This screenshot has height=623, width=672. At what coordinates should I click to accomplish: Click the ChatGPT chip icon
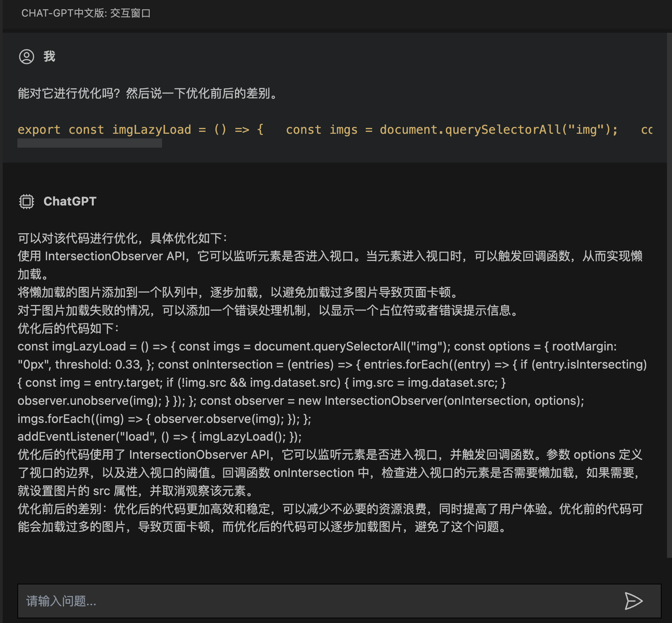(27, 201)
